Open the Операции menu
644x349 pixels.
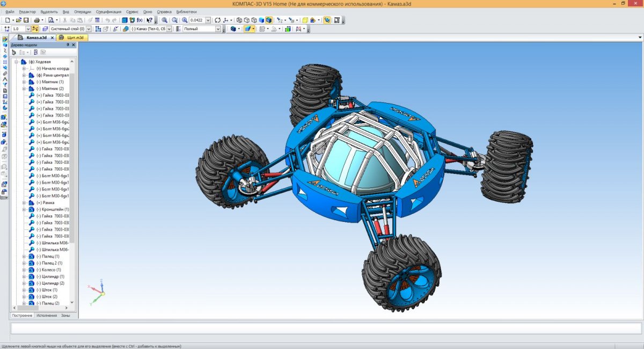pos(82,11)
